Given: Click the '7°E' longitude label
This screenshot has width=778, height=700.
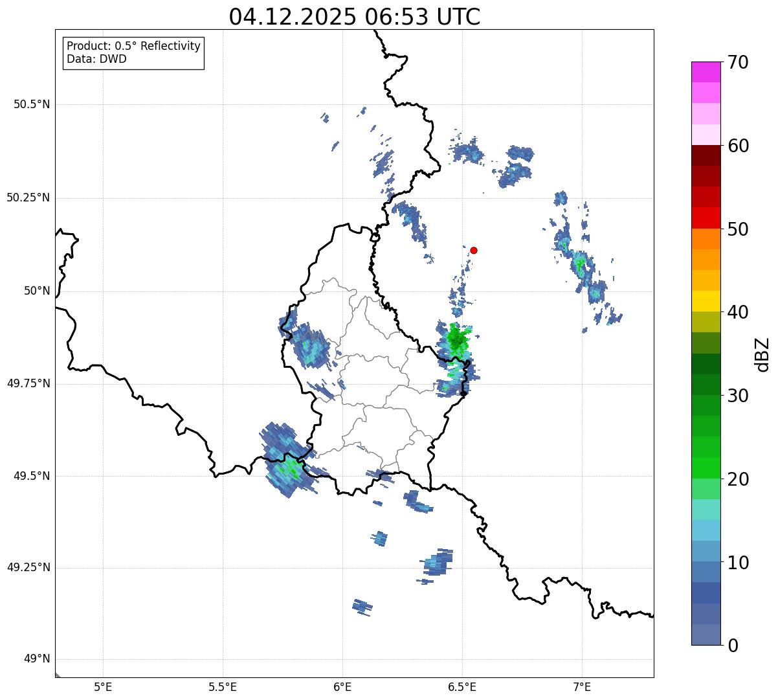Looking at the screenshot, I should point(582,686).
